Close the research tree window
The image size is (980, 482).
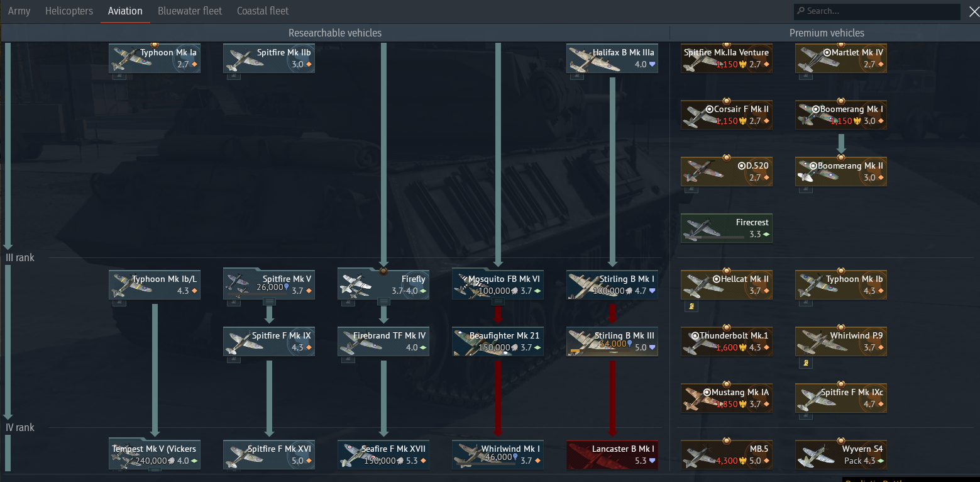974,11
